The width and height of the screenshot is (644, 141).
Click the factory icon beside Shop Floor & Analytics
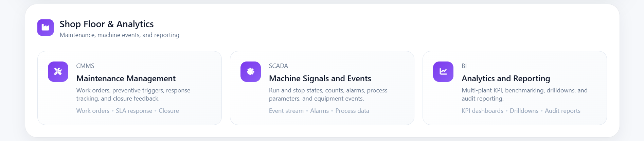[x=46, y=28]
